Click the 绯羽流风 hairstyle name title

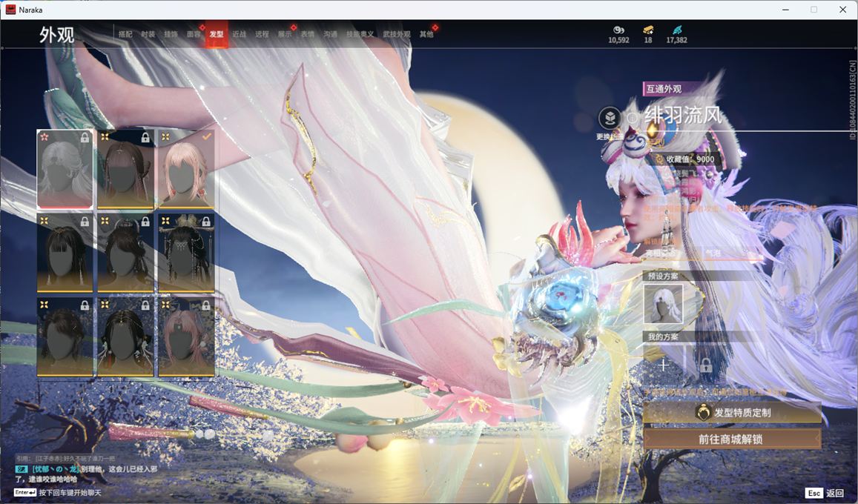[x=682, y=116]
